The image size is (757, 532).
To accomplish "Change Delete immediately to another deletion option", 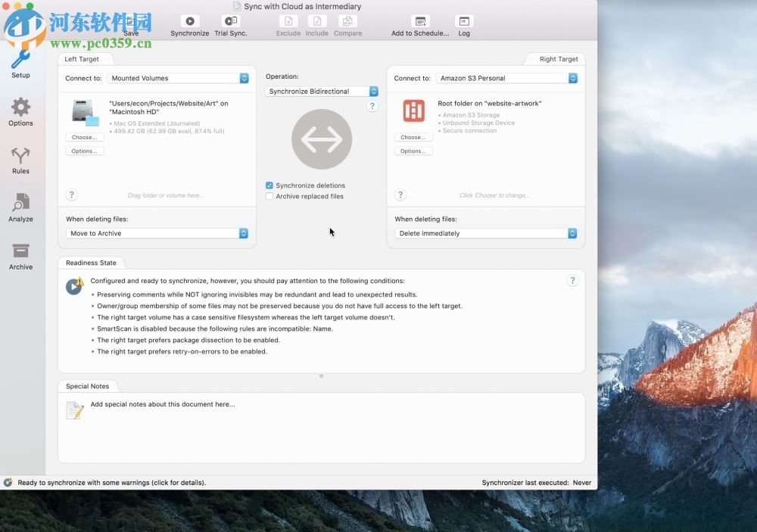I will click(485, 233).
